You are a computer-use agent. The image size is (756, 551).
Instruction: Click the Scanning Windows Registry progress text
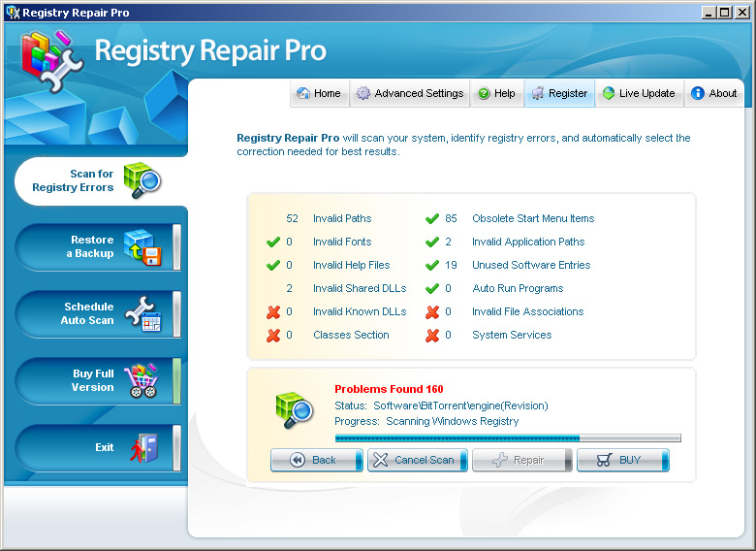pyautogui.click(x=453, y=421)
